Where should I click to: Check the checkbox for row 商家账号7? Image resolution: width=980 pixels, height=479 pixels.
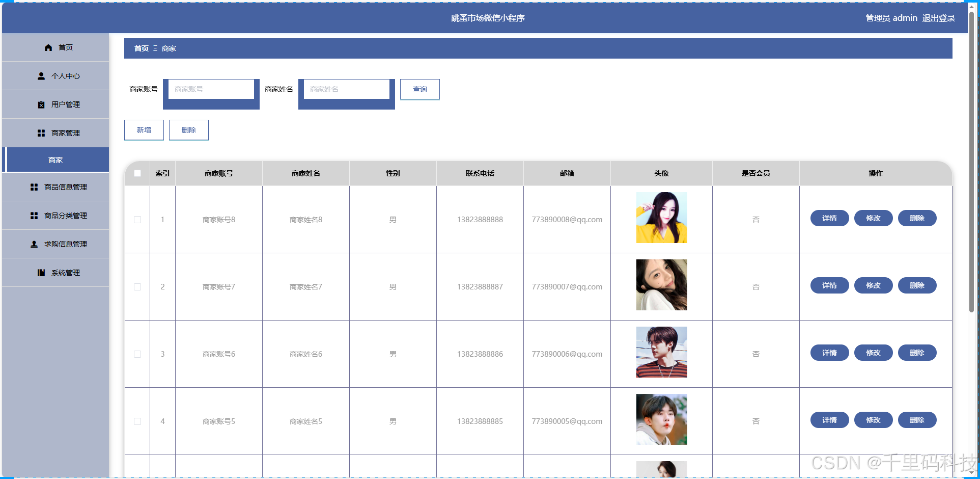137,287
